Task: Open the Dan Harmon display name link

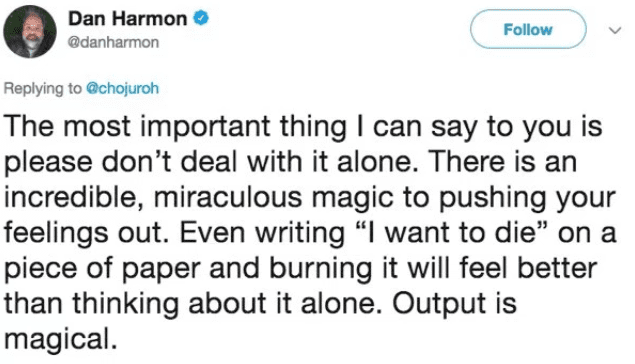Action: click(128, 19)
